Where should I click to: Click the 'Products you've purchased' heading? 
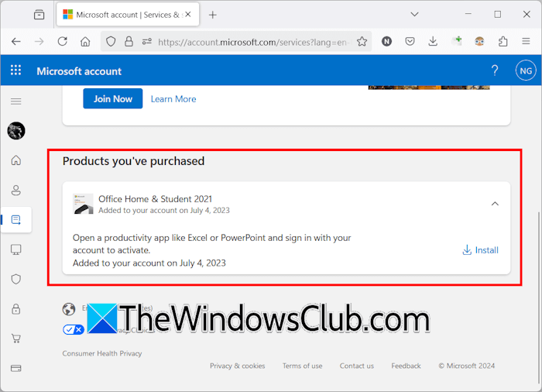(133, 161)
